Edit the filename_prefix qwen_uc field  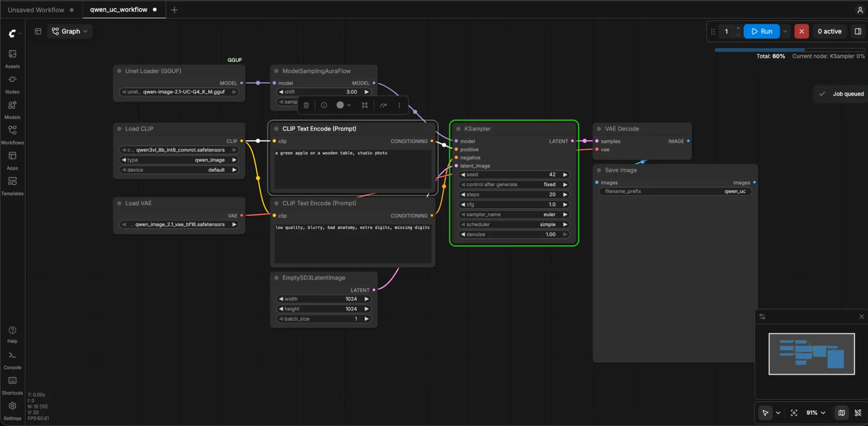(675, 192)
